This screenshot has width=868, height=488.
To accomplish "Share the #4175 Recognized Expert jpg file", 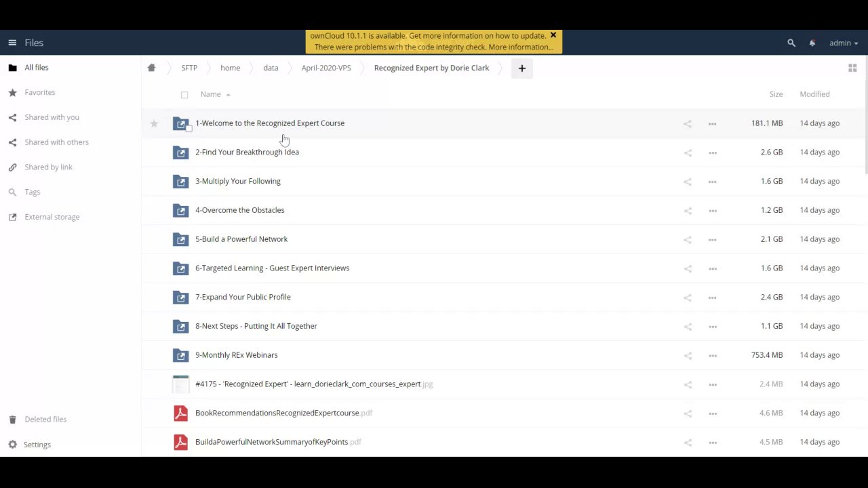I will click(x=688, y=384).
